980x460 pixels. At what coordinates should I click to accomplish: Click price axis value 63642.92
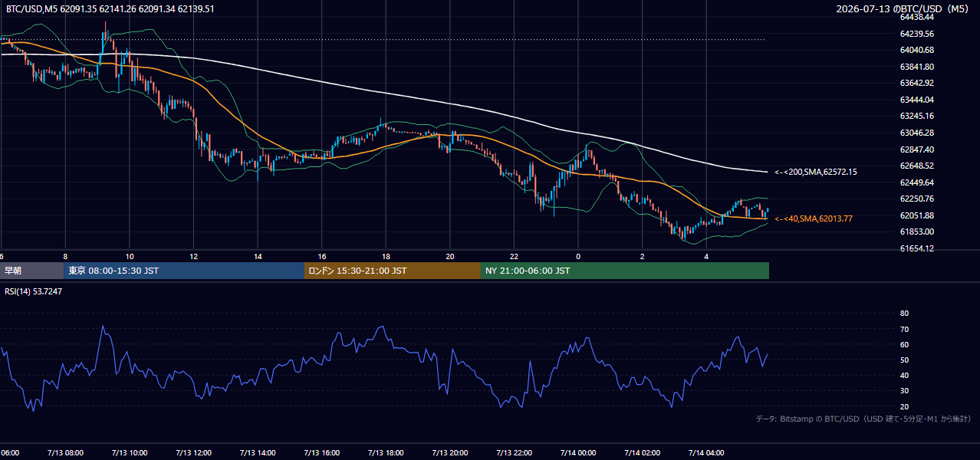point(916,83)
